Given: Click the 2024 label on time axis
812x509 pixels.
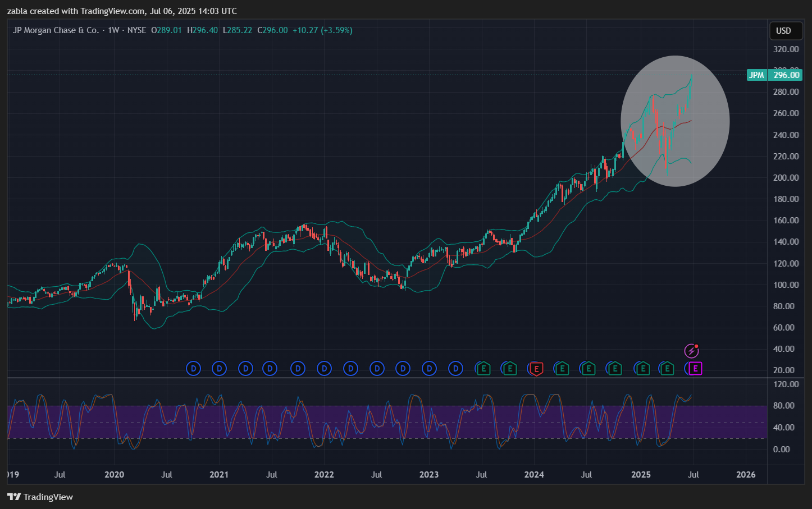Looking at the screenshot, I should tap(534, 475).
